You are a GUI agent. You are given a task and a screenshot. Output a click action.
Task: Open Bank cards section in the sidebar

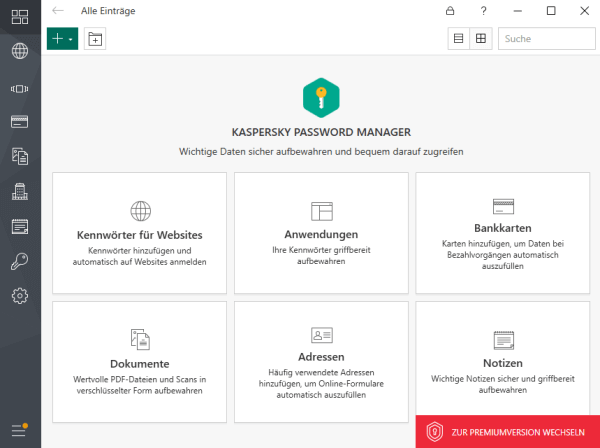tap(20, 122)
